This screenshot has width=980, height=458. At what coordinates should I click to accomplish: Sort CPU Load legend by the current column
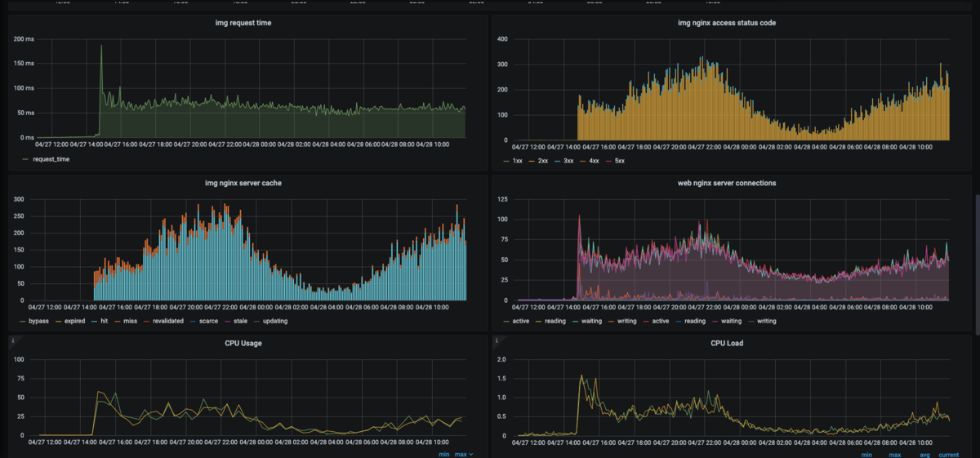(949, 454)
